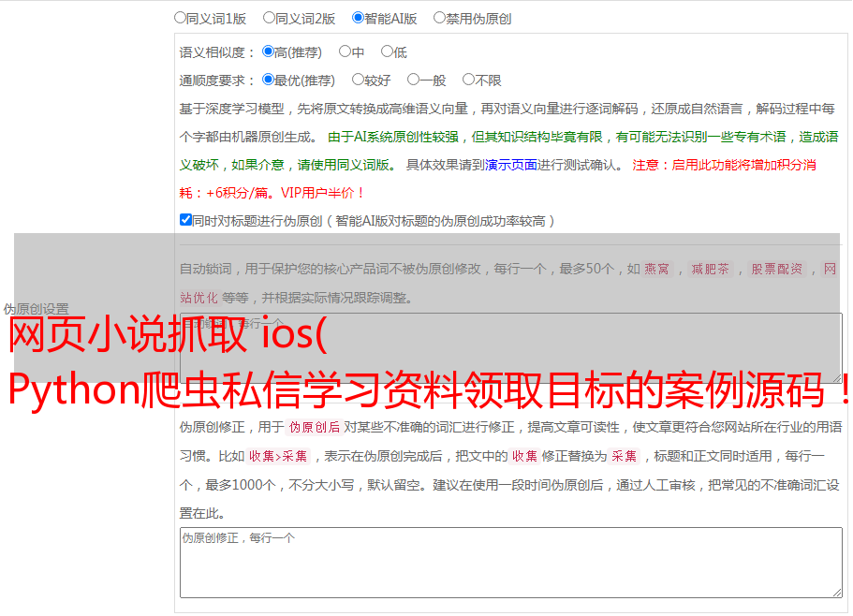Click the 伪原创后 highlighted term
Screen dimensions: 853x616
tap(315, 427)
